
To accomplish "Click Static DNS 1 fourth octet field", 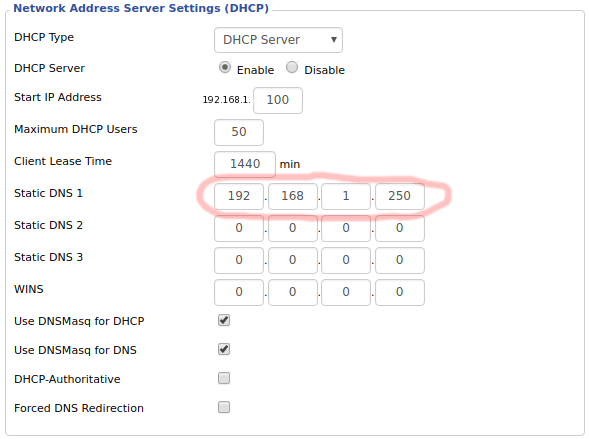I will pos(400,196).
